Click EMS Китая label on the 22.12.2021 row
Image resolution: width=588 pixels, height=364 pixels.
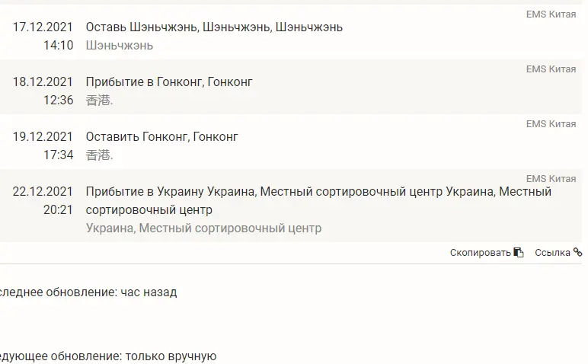[551, 178]
